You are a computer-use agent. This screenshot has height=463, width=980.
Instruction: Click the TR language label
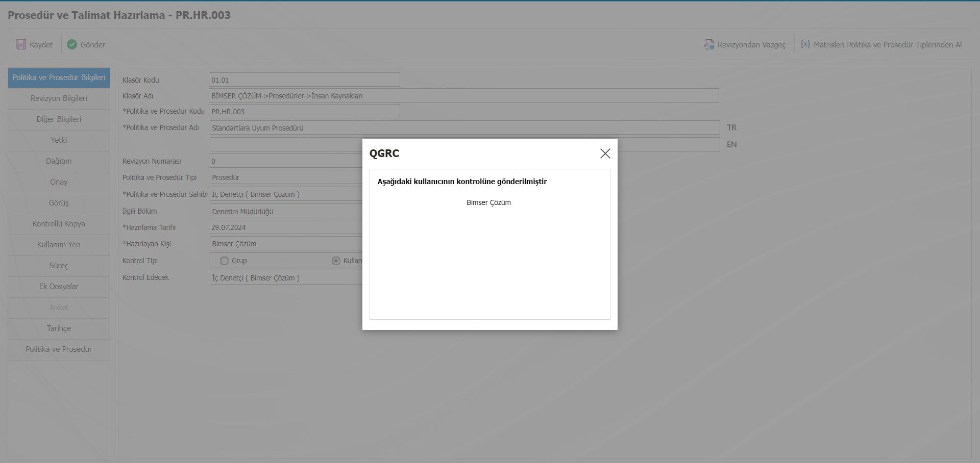click(731, 127)
